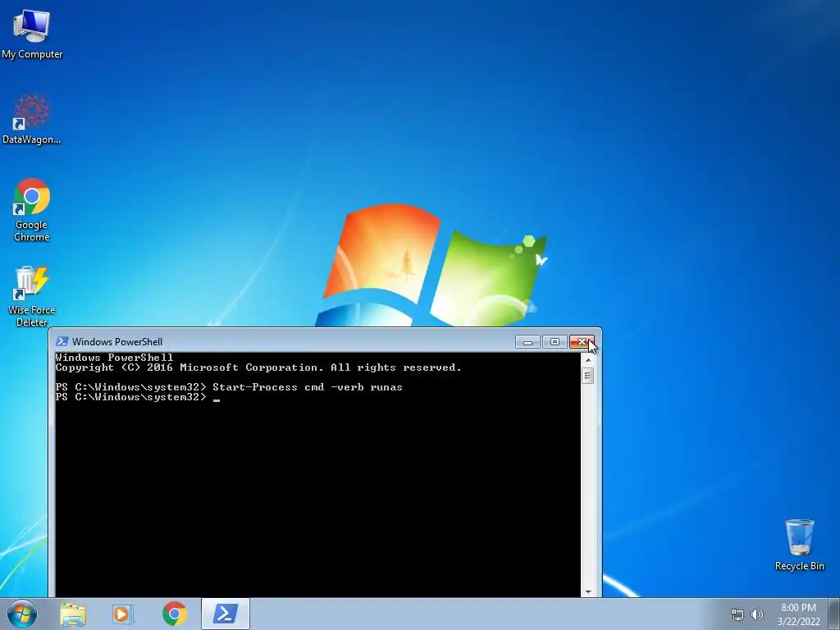This screenshot has height=630, width=840.
Task: Click the 3/22/2022 date in the tray
Action: pyautogui.click(x=798, y=622)
